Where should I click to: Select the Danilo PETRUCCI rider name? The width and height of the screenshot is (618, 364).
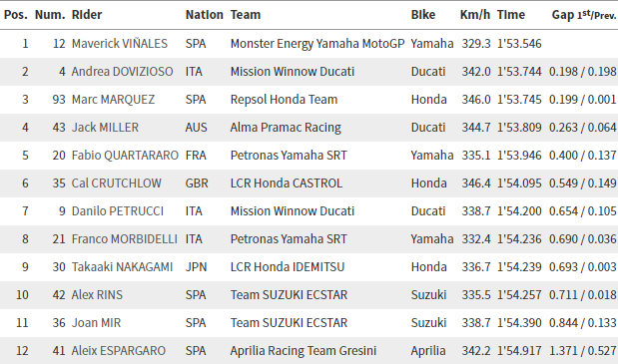coord(118,211)
